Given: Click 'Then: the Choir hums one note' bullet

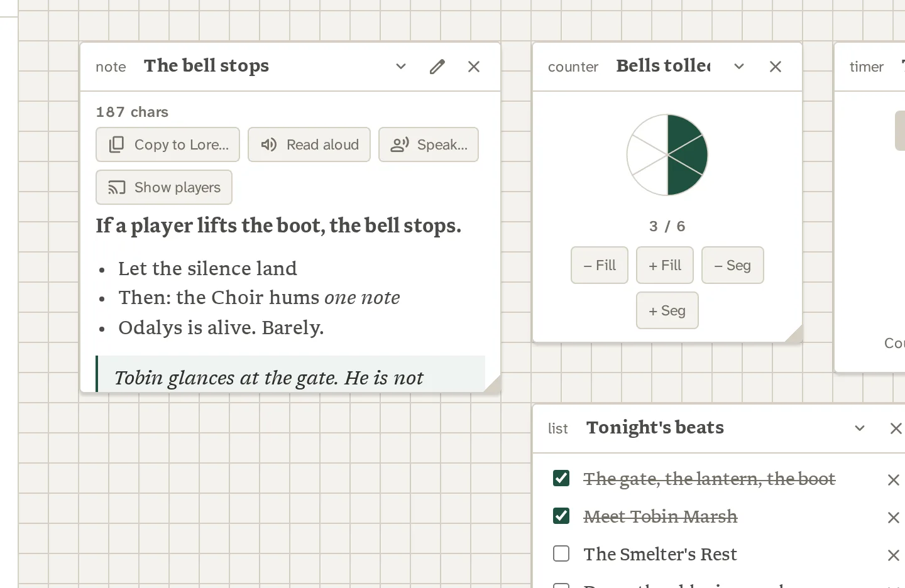Looking at the screenshot, I should click(x=259, y=298).
